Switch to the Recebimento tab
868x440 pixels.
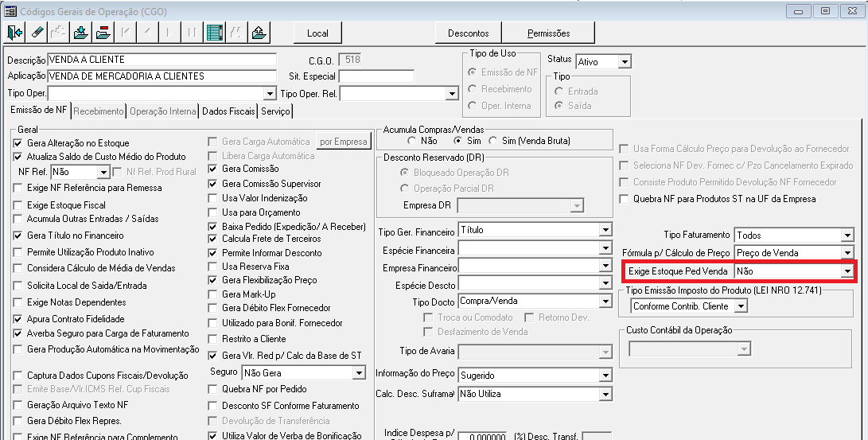click(99, 111)
